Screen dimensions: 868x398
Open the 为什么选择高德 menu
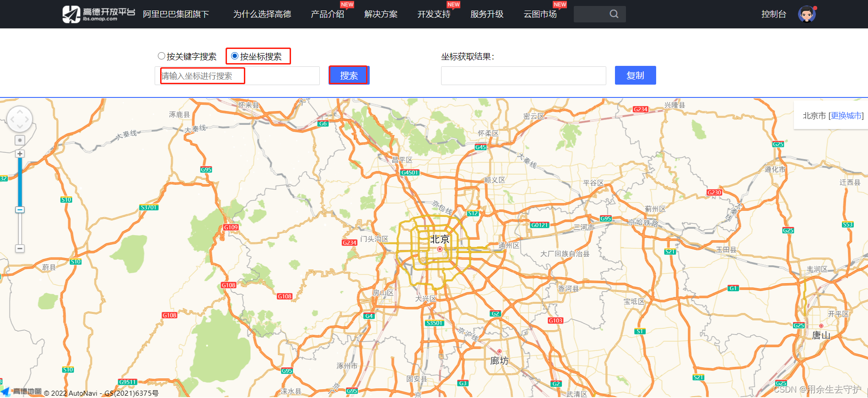262,14
